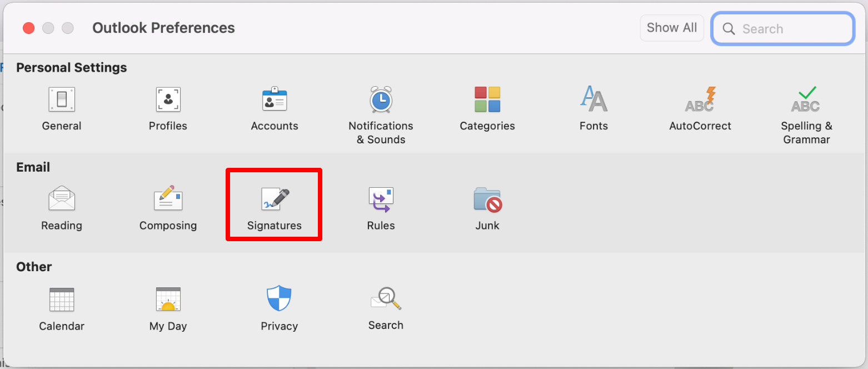The height and width of the screenshot is (369, 868).
Task: Open Spelling & Grammar preferences
Action: tap(806, 107)
